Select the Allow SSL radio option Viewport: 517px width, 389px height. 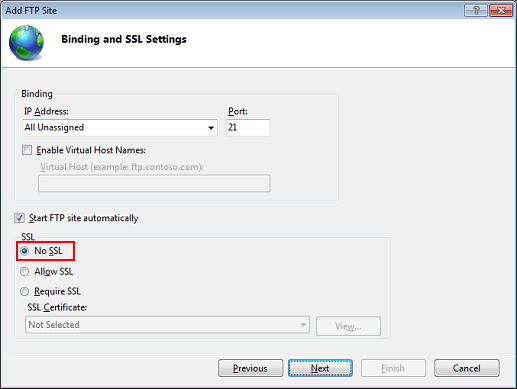(24, 272)
